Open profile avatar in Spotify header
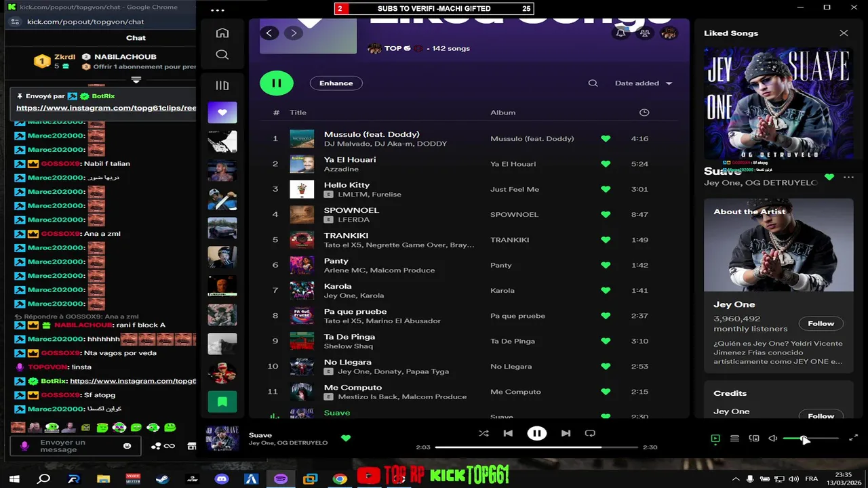868x488 pixels. click(669, 33)
